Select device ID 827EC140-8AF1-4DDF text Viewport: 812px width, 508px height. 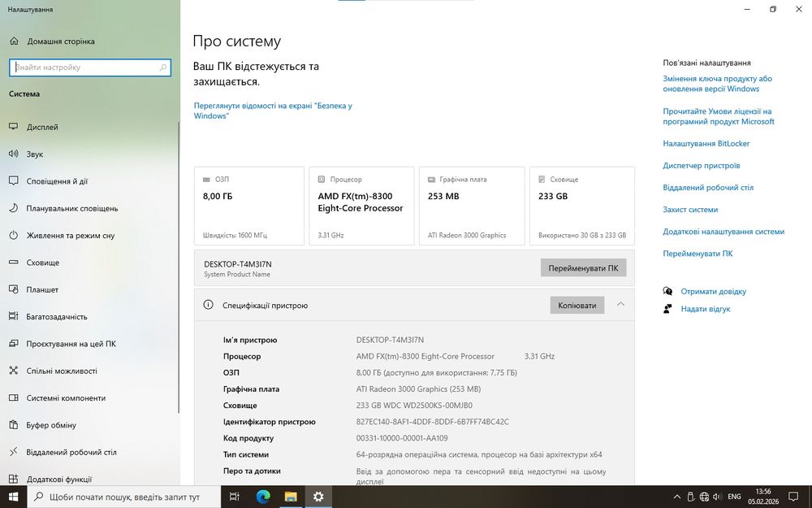(433, 421)
